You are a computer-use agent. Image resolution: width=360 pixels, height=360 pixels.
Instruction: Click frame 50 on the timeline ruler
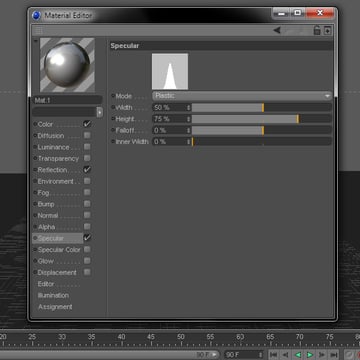click(x=181, y=337)
